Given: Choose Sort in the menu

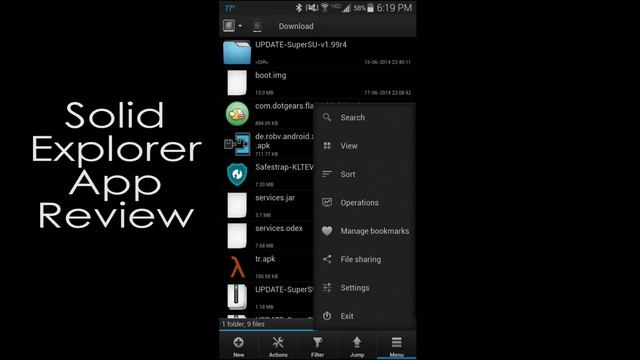Looking at the screenshot, I should [348, 174].
